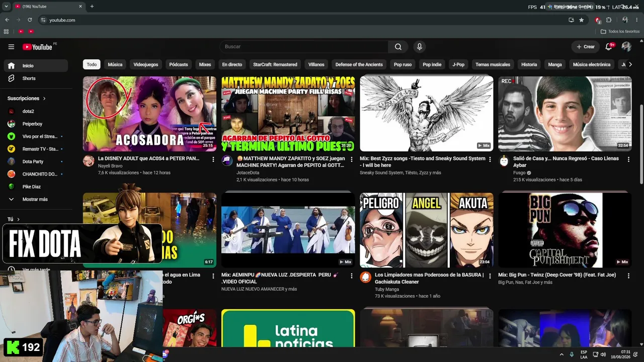Open the Peiperboy subscription channel
This screenshot has width=644, height=362.
pyautogui.click(x=35, y=124)
